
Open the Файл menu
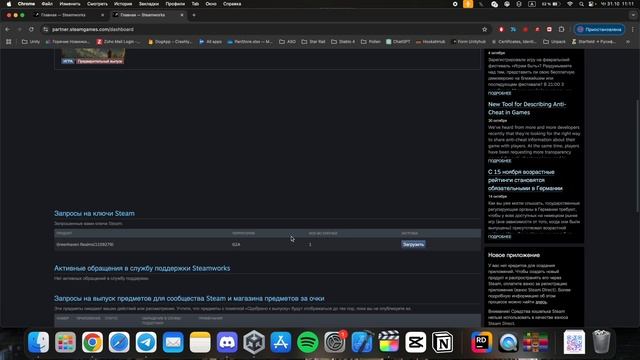[x=47, y=4]
